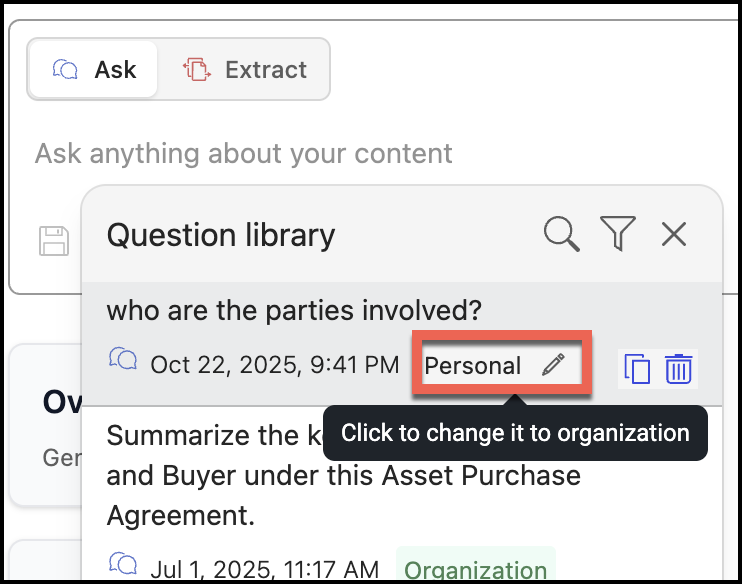Open search in Question library
742x584 pixels.
point(561,234)
